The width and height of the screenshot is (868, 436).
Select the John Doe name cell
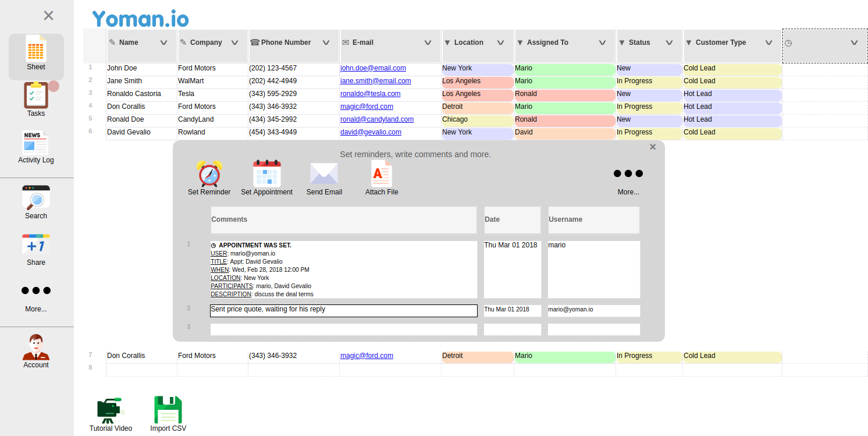[141, 69]
